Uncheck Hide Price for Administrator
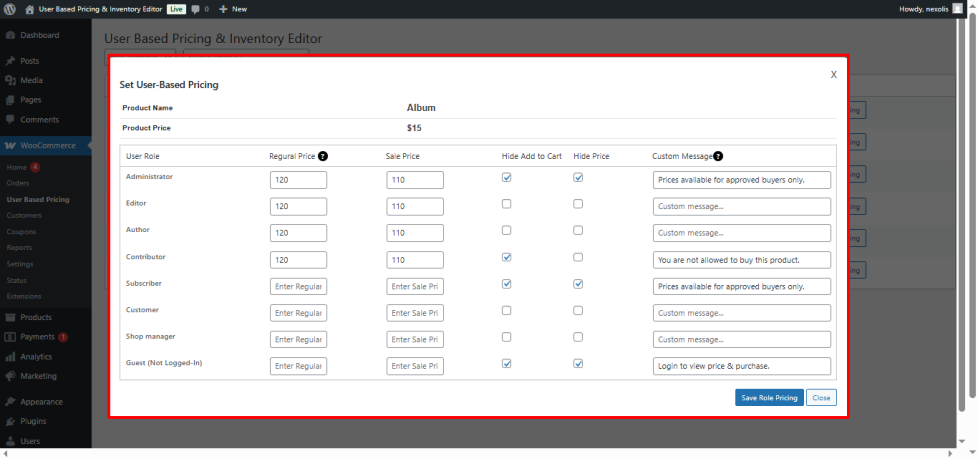The image size is (978, 459). pyautogui.click(x=578, y=177)
